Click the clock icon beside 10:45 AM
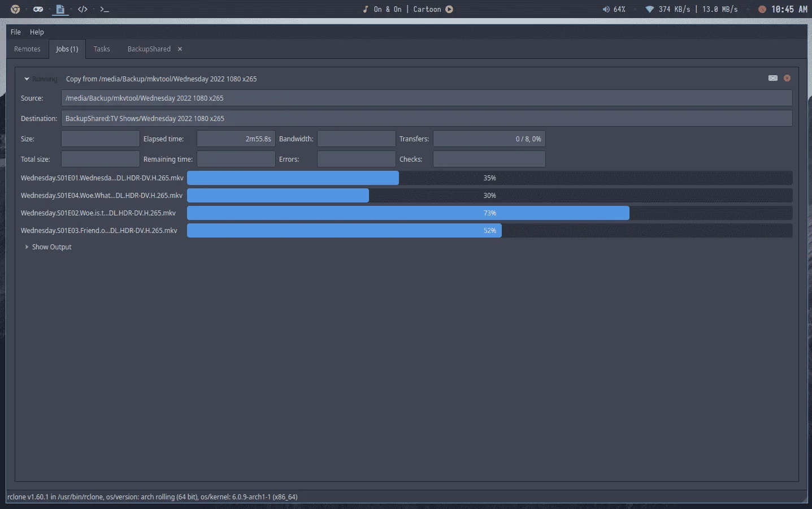The height and width of the screenshot is (509, 812). click(762, 9)
